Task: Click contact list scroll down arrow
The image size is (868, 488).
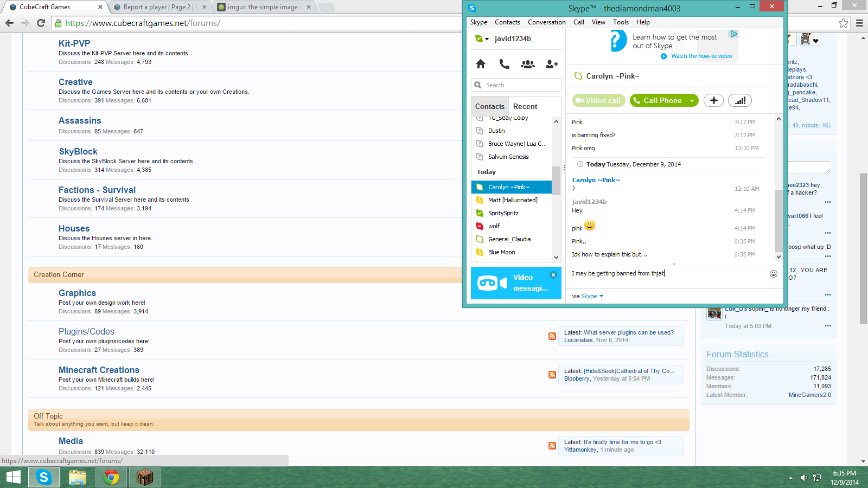Action: coord(556,258)
